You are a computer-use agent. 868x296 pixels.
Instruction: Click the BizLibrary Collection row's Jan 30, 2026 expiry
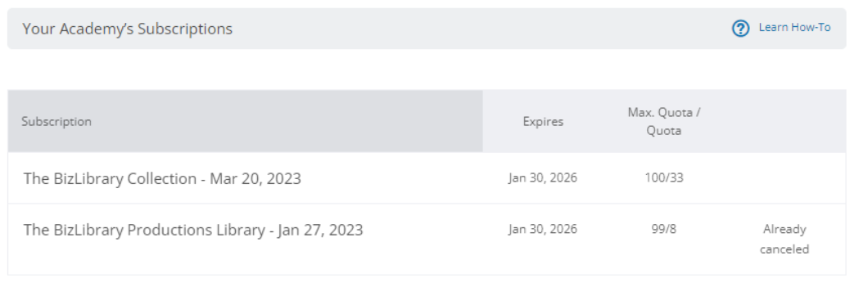(542, 177)
